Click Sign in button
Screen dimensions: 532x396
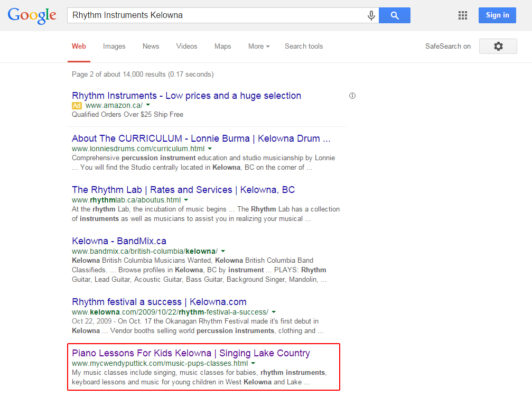pyautogui.click(x=497, y=15)
